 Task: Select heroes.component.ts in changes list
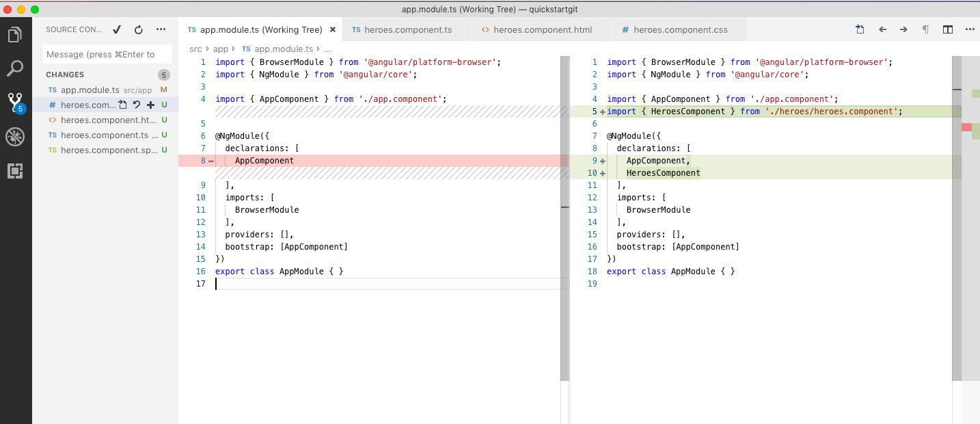(x=105, y=135)
